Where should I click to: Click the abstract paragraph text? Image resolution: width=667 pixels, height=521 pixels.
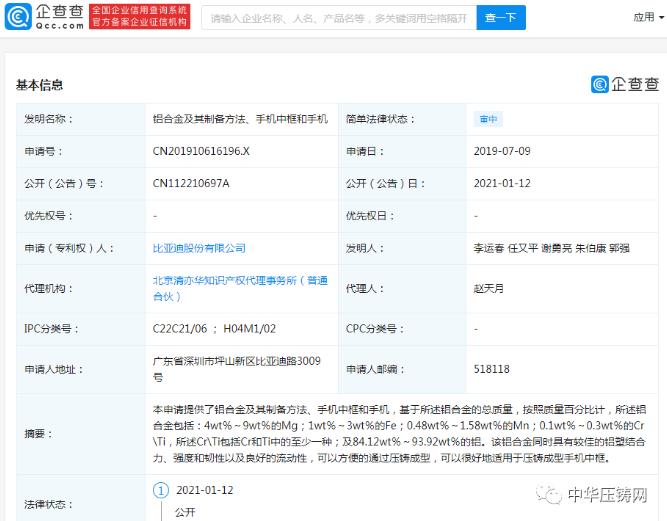pos(399,434)
